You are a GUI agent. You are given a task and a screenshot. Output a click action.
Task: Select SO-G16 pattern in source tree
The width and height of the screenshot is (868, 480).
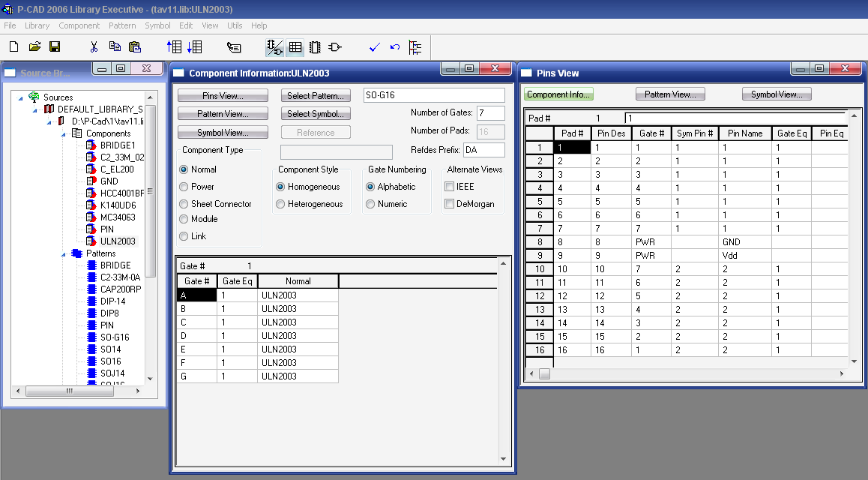click(x=114, y=337)
